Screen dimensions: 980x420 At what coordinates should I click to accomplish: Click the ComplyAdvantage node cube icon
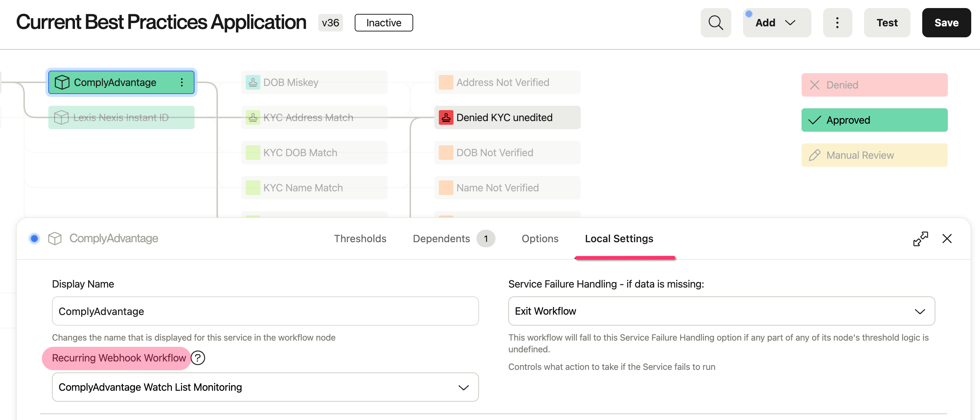pyautogui.click(x=62, y=82)
